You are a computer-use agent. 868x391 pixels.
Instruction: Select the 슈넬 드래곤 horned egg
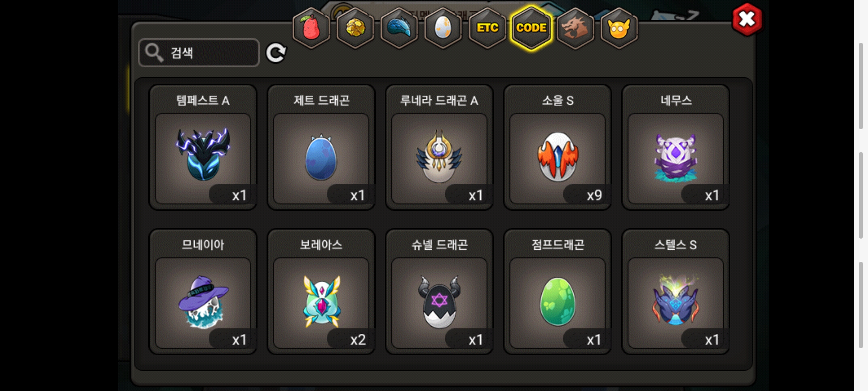[x=439, y=292]
